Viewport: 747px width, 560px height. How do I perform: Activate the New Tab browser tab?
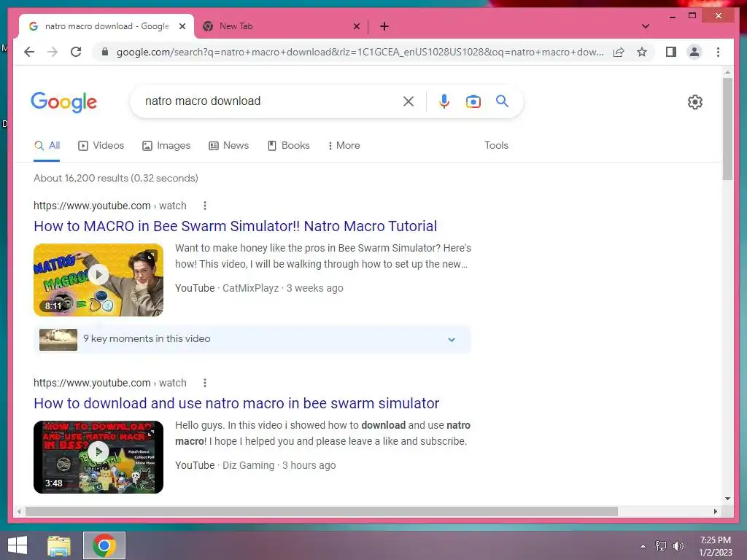point(281,26)
